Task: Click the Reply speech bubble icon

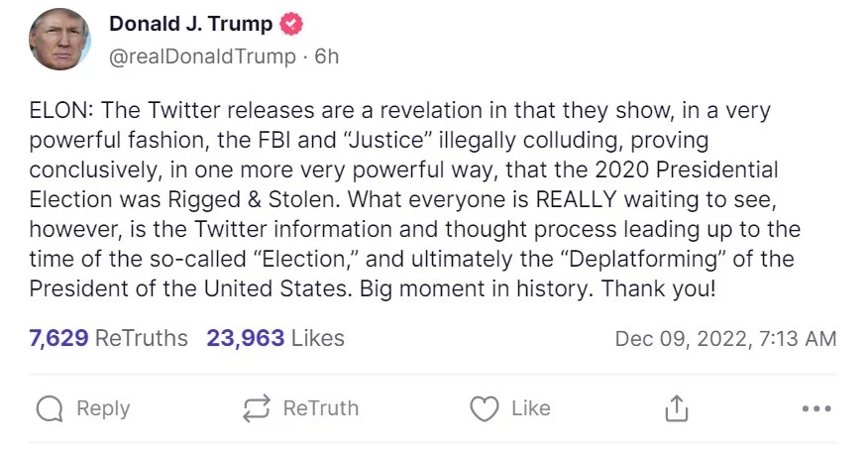Action: coord(50,409)
